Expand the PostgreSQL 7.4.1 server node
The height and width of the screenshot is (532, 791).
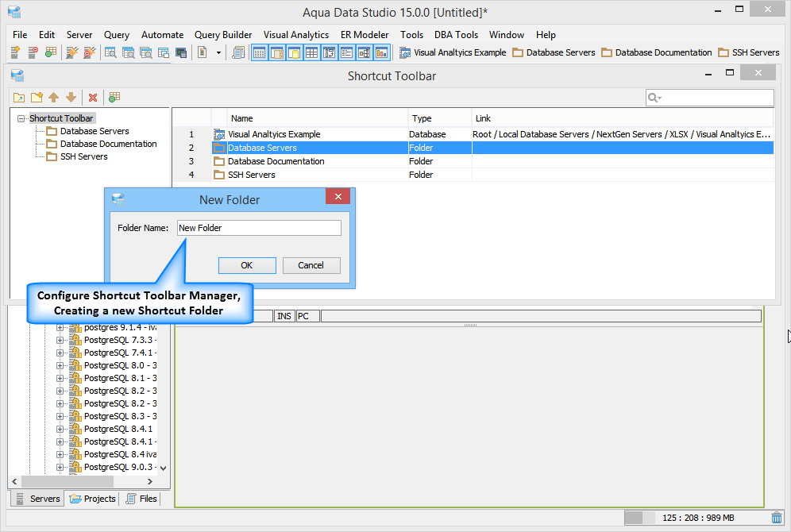coord(60,353)
